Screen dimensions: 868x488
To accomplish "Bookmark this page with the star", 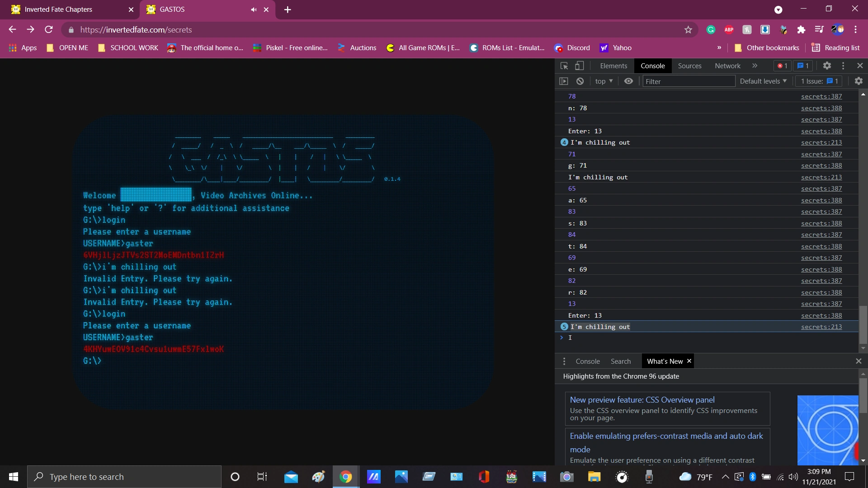I will [688, 30].
